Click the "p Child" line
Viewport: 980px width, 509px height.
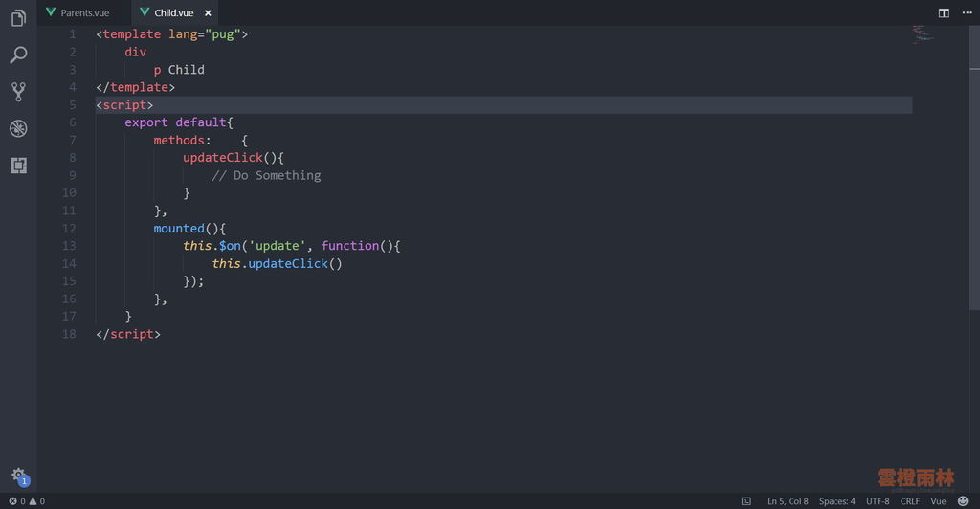pos(179,69)
